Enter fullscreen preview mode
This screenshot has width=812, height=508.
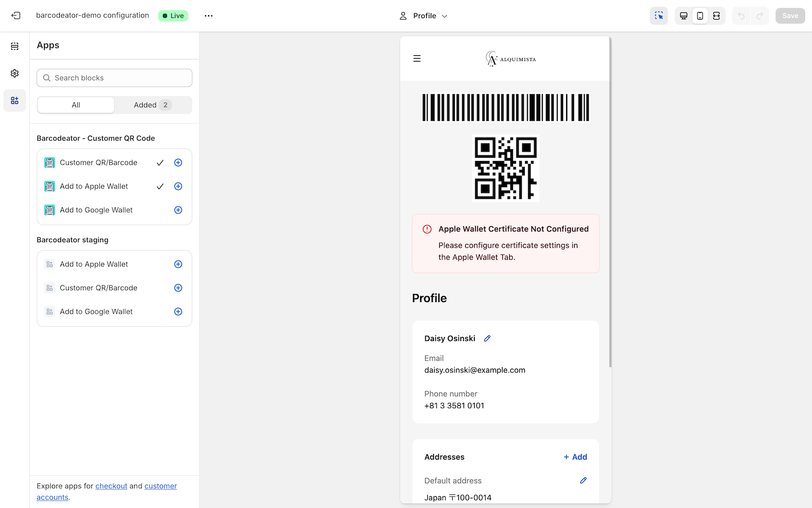click(716, 15)
